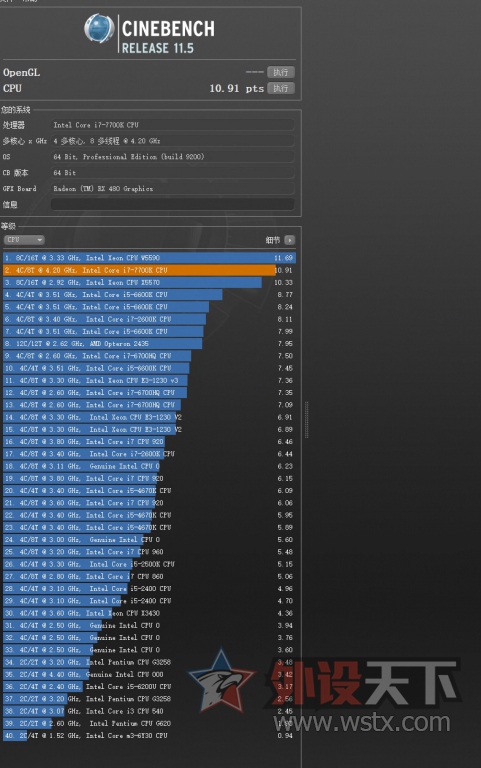Image resolution: width=481 pixels, height=768 pixels.
Task: Select highlighted rank 2 row Core i7-7700K
Action: pyautogui.click(x=149, y=270)
